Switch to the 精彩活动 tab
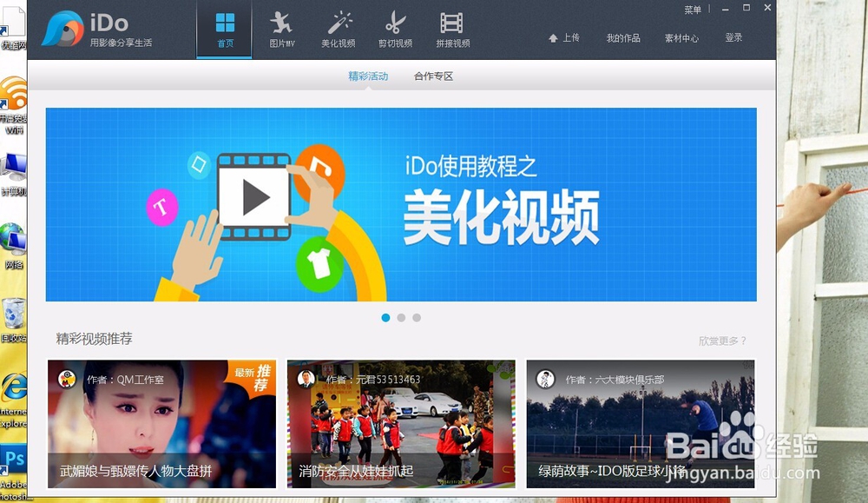Screen dimensions: 868x503 (x=368, y=76)
